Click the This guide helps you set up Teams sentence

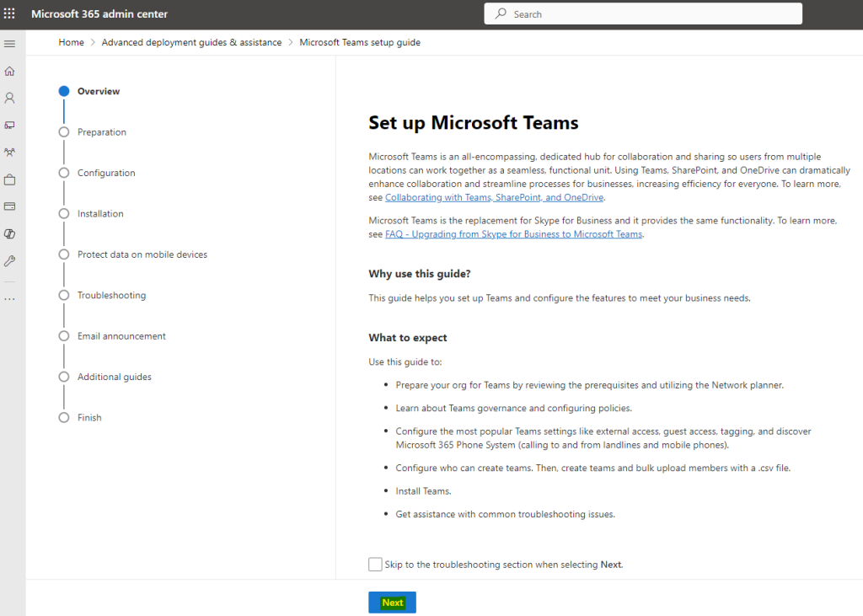(560, 297)
